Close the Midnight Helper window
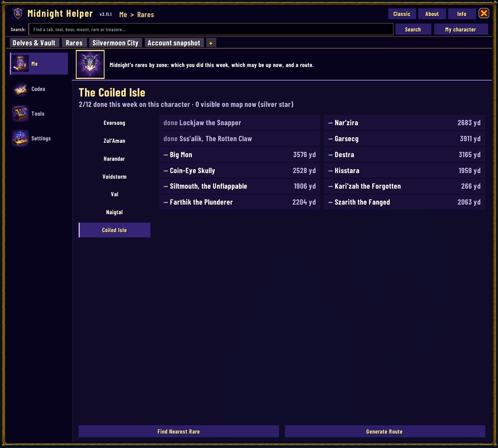The width and height of the screenshot is (498, 448). (x=484, y=14)
